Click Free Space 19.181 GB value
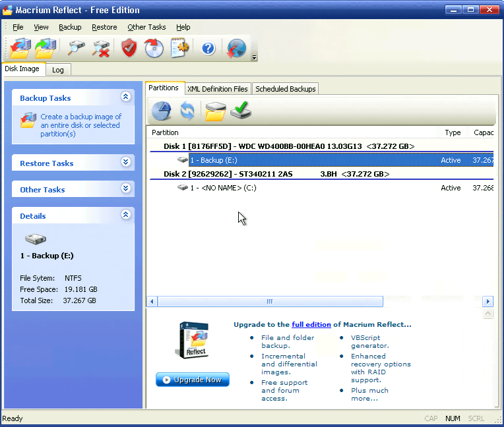The width and height of the screenshot is (504, 427). 80,289
